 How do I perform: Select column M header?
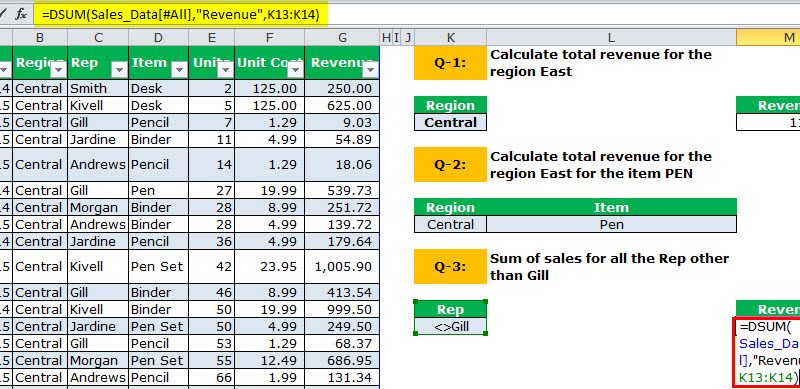coord(768,37)
